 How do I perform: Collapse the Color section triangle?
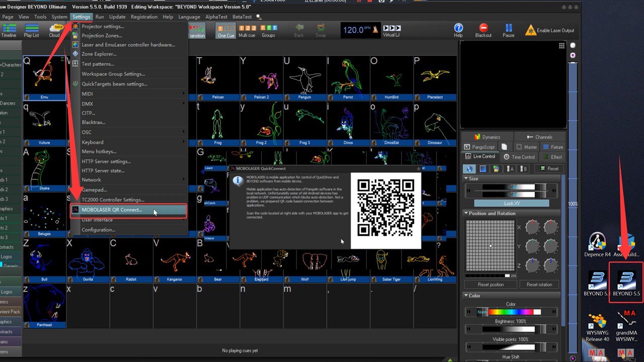coord(466,296)
